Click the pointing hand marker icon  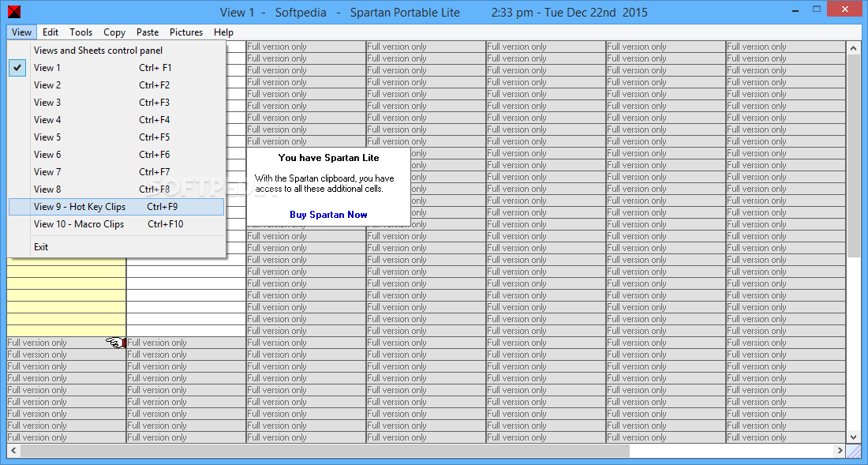116,343
